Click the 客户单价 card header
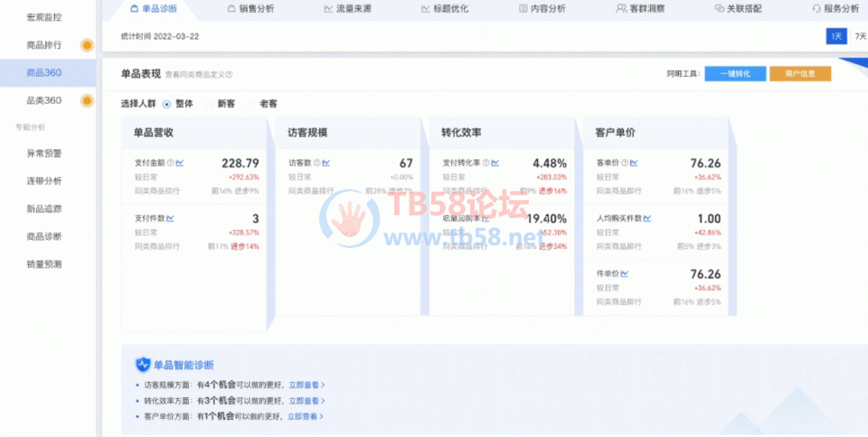The image size is (868, 437). 656,133
